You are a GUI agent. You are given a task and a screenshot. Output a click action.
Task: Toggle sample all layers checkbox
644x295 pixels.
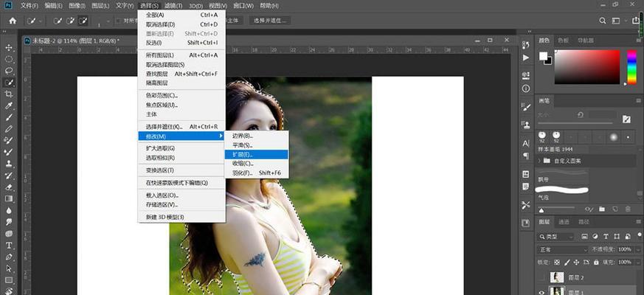click(119, 21)
